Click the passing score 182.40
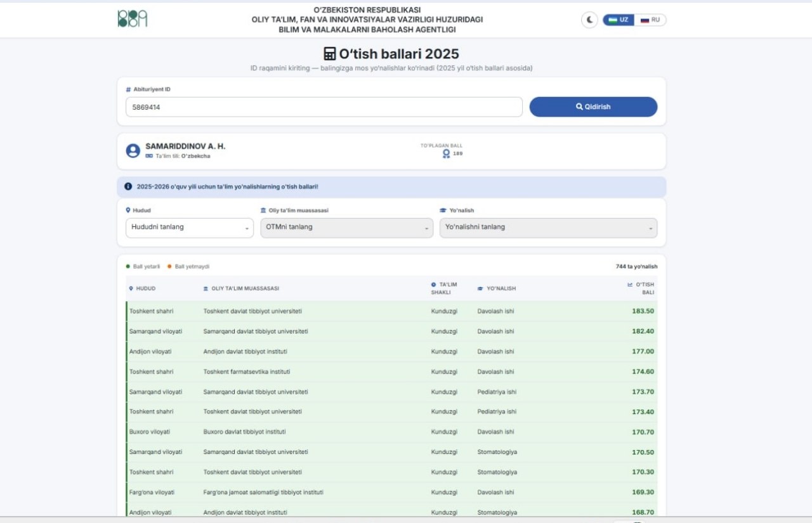 coord(643,332)
